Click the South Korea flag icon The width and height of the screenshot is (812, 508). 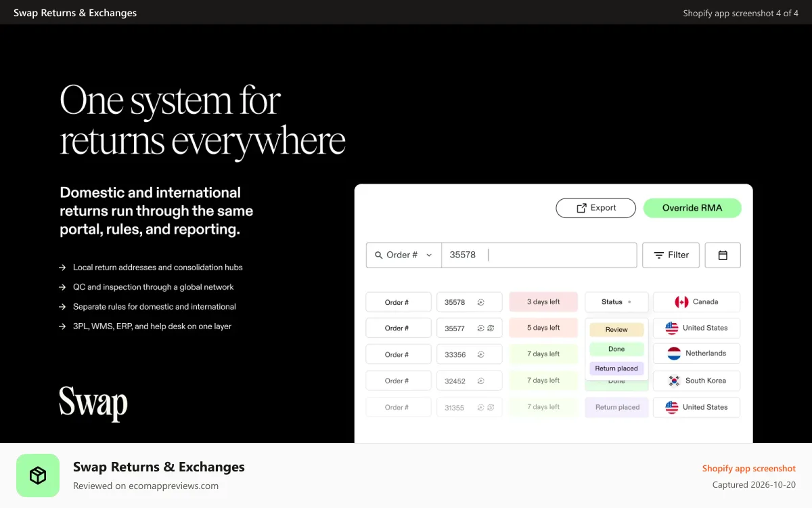(674, 381)
